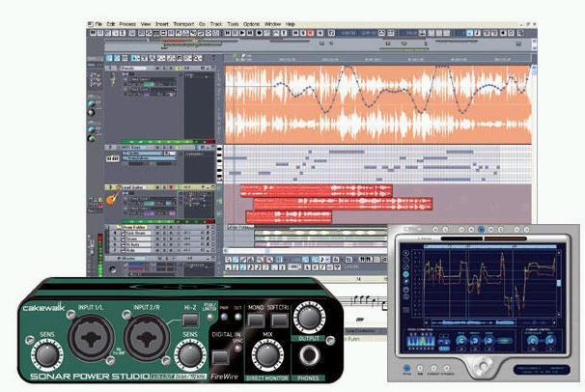The height and width of the screenshot is (392, 585).
Task: Open the second blue dropdown in MIDI Keys track
Action: click(x=150, y=158)
